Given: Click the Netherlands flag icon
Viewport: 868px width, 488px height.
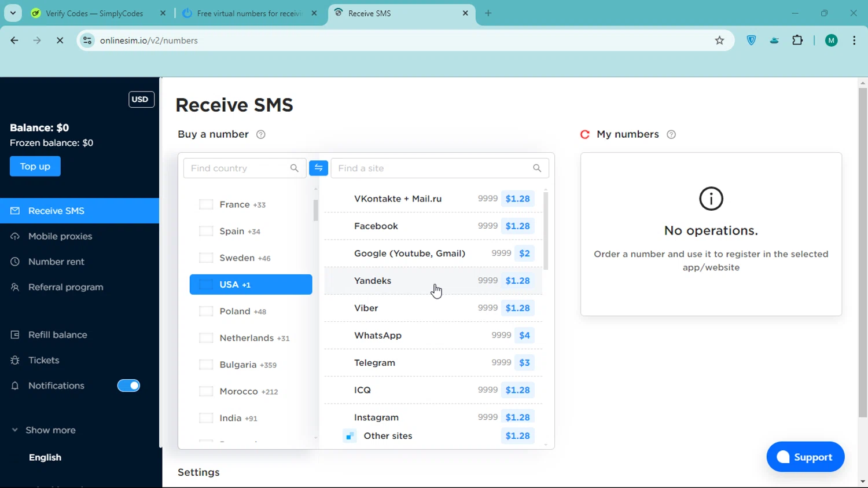Looking at the screenshot, I should pyautogui.click(x=206, y=337).
